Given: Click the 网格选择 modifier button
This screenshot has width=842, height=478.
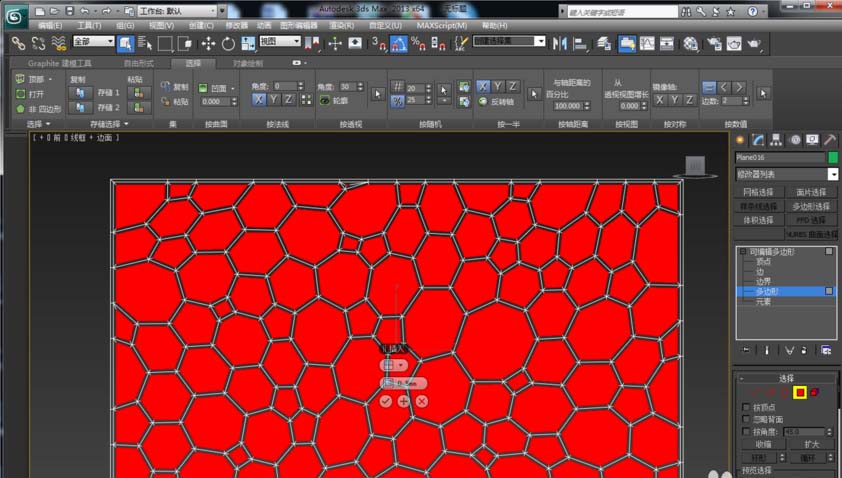Looking at the screenshot, I should tap(758, 192).
